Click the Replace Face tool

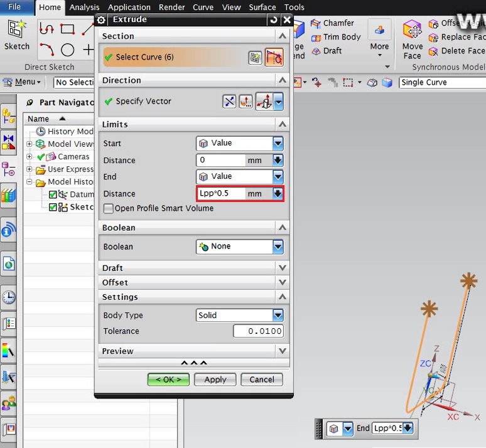pyautogui.click(x=457, y=37)
